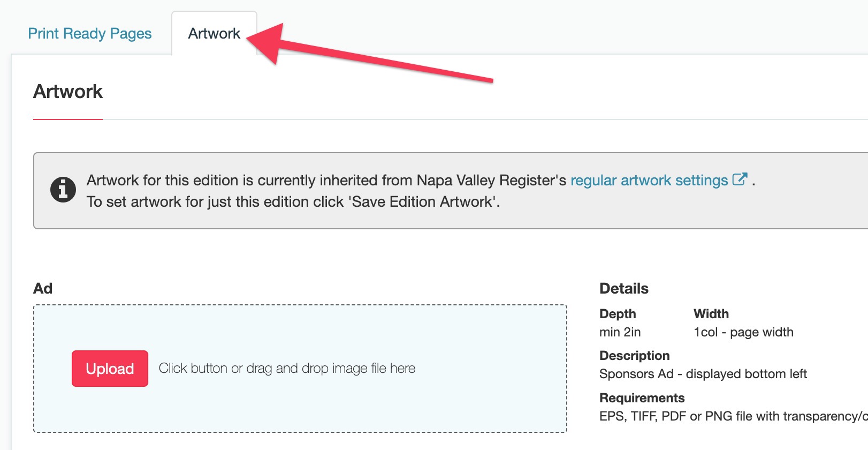Select the Artwork tab
Image resolution: width=868 pixels, height=450 pixels.
[214, 33]
